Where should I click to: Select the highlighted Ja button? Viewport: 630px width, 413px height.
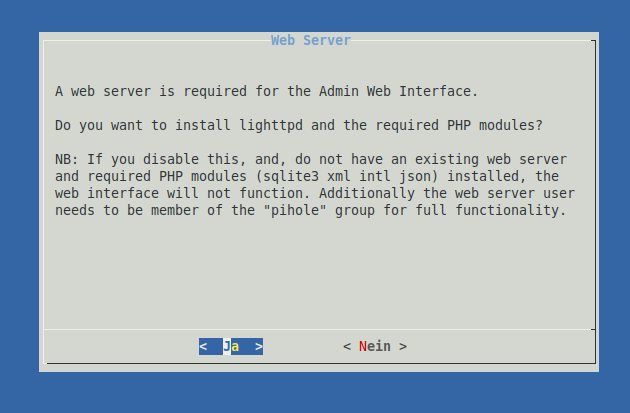click(231, 346)
